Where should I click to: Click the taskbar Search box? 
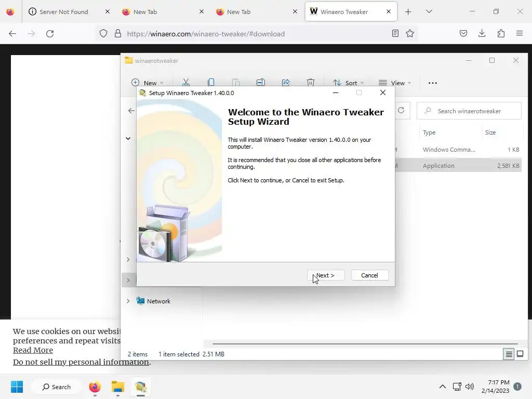[x=56, y=387]
